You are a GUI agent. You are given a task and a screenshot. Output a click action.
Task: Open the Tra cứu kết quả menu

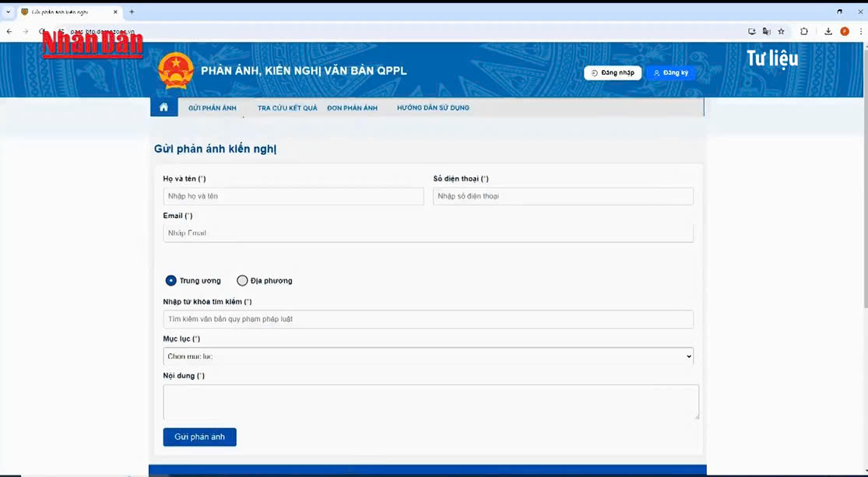click(287, 108)
